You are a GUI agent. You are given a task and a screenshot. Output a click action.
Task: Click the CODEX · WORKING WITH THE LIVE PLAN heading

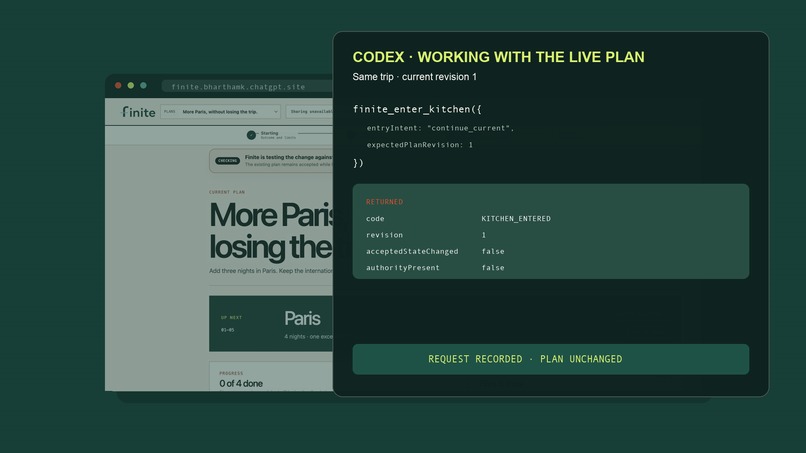[498, 57]
